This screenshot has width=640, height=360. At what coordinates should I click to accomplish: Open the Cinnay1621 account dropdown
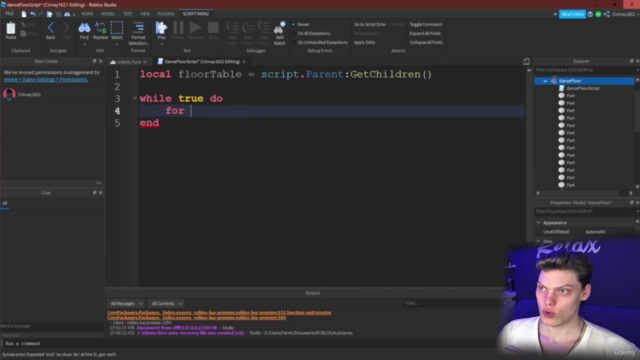[626, 14]
